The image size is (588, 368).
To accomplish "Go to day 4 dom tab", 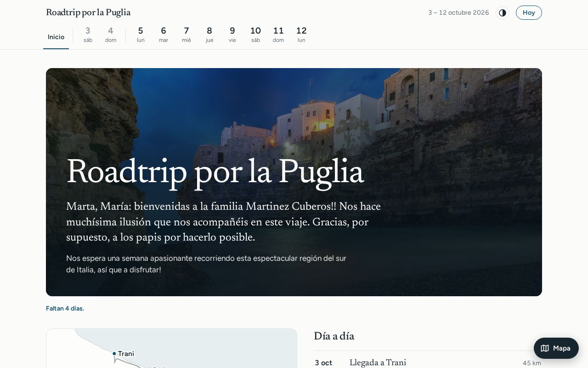I will click(111, 34).
